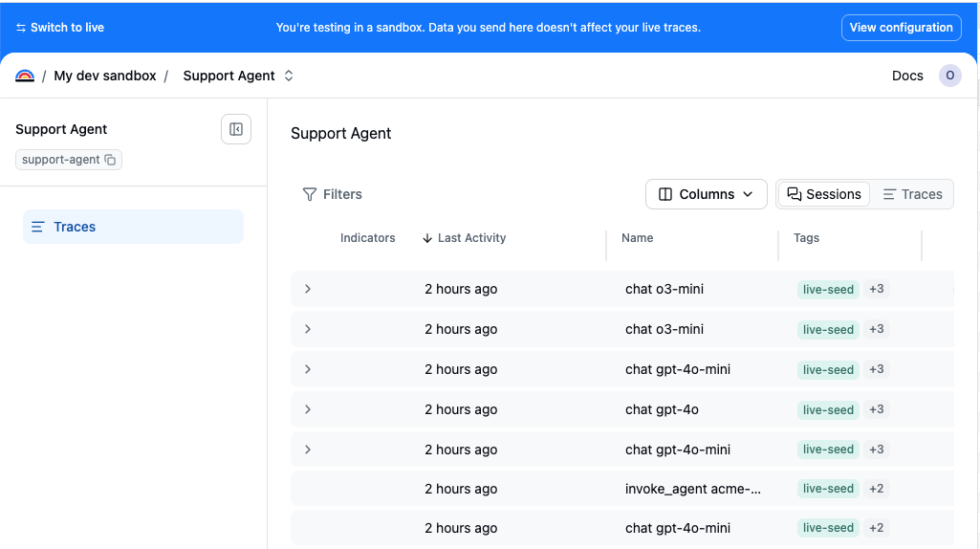The image size is (980, 549).
Task: Go to My dev sandbox breadcrumb
Action: click(x=105, y=76)
